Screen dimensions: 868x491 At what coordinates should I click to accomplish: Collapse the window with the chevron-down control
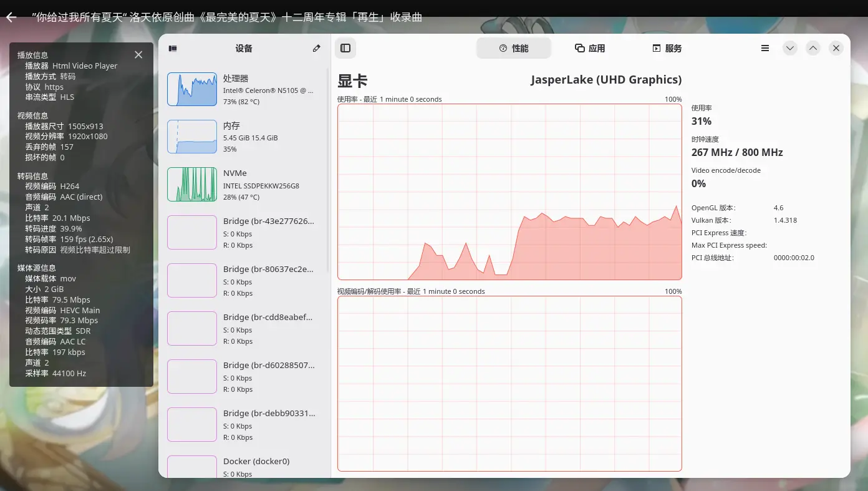coord(789,47)
